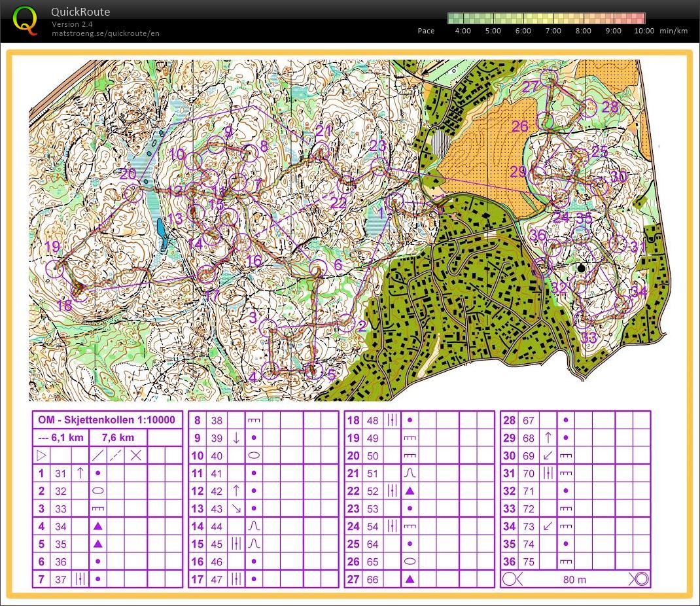The width and height of the screenshot is (700, 606).
Task: Click the hill symbol in row 14
Action: [254, 526]
